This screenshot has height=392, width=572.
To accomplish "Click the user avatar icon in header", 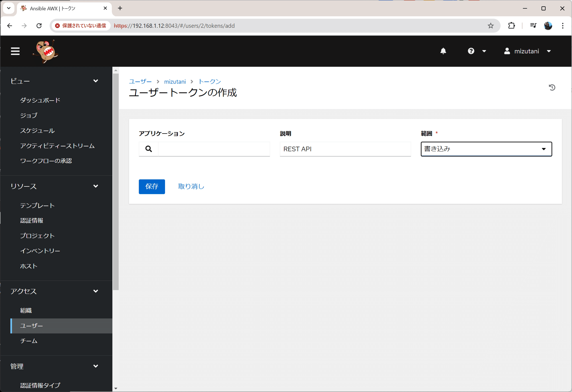I will pyautogui.click(x=507, y=51).
